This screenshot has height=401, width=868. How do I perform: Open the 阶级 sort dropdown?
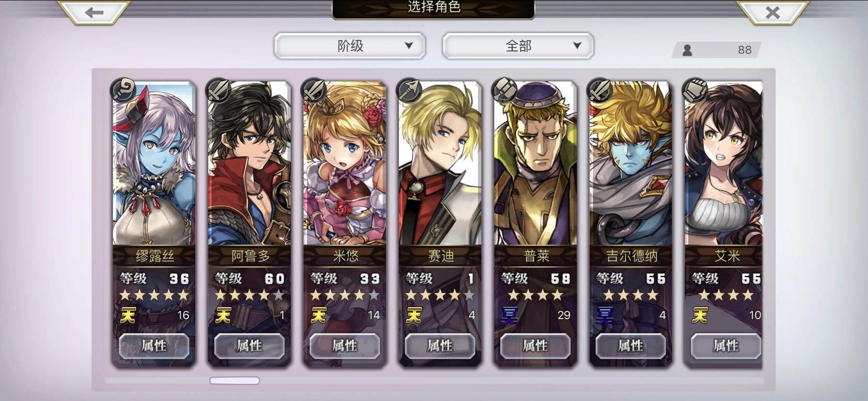[x=350, y=46]
